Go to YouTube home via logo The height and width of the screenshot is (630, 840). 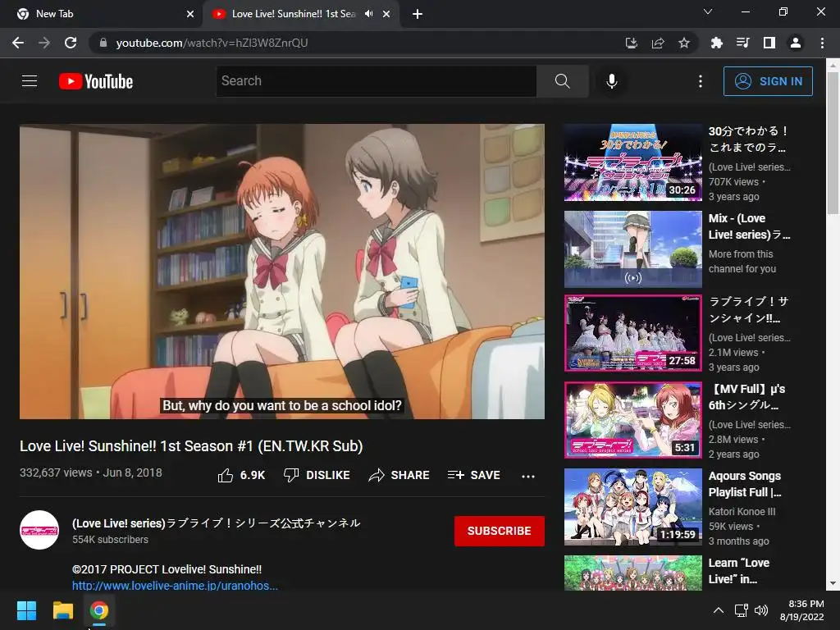coord(96,81)
